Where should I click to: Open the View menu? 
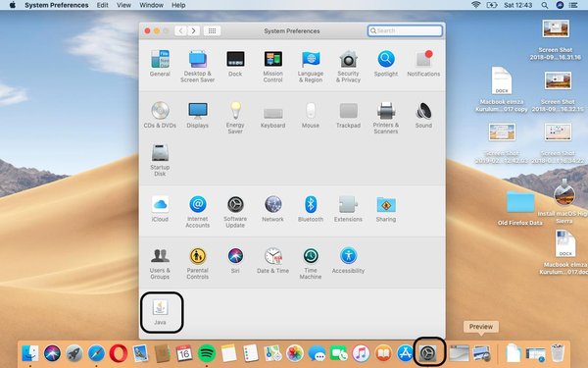(x=123, y=5)
